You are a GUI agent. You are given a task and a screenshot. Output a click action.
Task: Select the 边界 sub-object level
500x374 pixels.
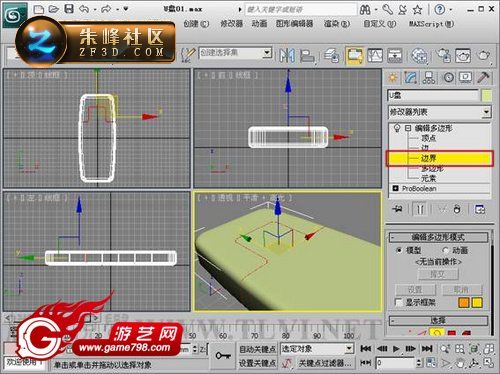[439, 158]
